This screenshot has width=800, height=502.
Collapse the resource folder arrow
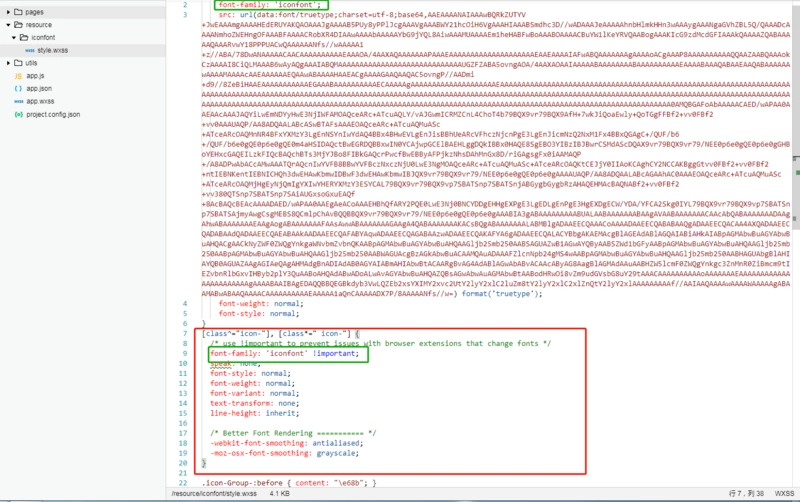8,24
